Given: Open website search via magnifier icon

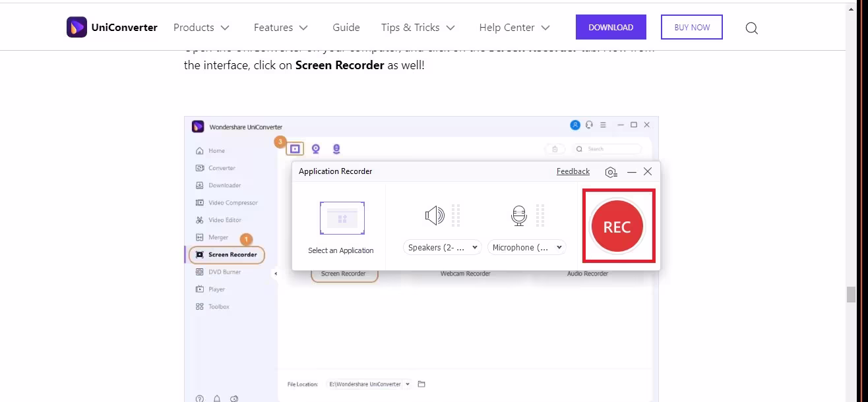Looking at the screenshot, I should 751,28.
